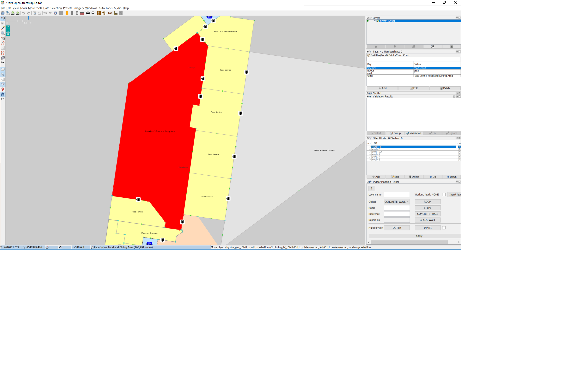Click the Undo arrow in the toolbar

(24, 13)
